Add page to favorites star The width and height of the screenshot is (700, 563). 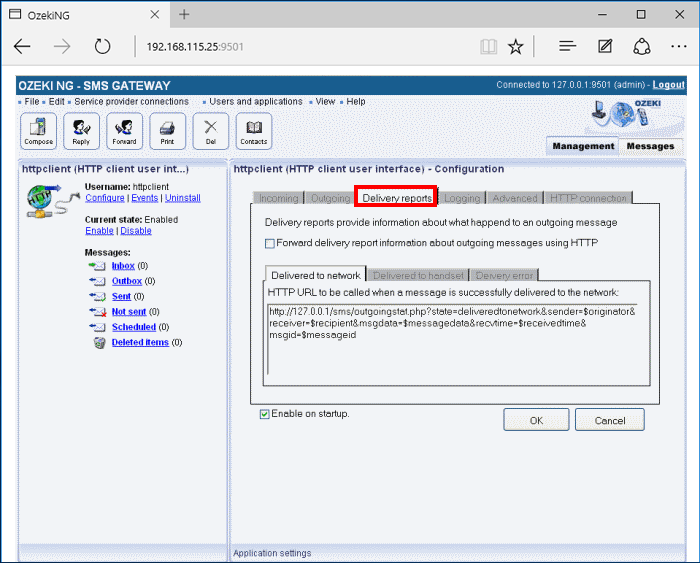click(515, 46)
